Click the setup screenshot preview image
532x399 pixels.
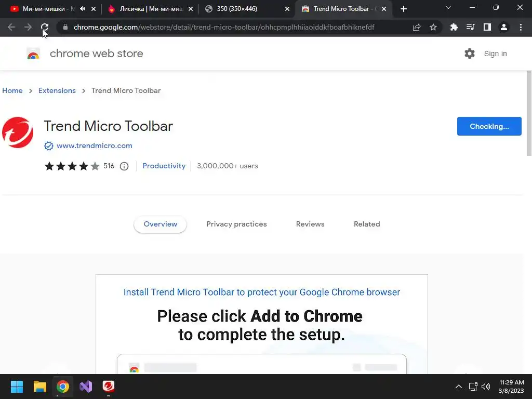click(262, 324)
